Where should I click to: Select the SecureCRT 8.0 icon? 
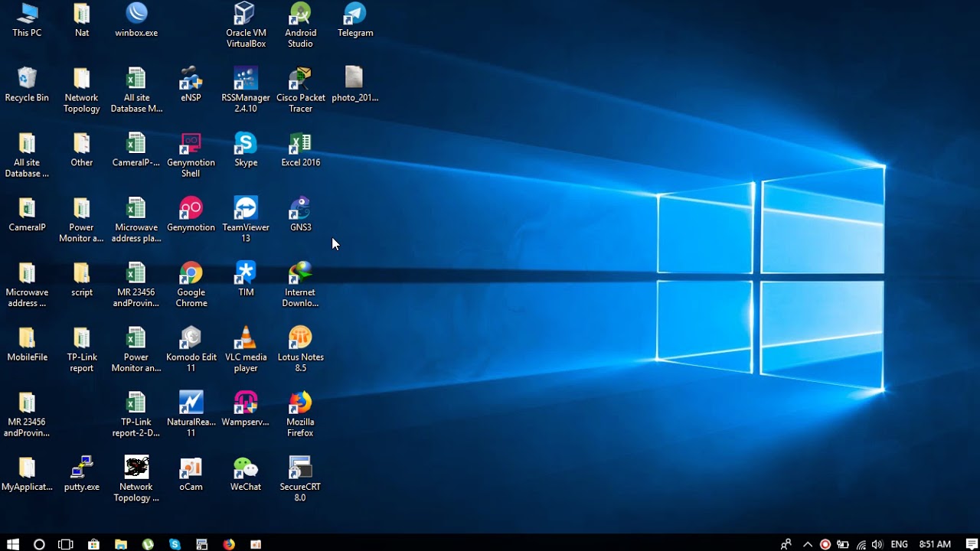tap(300, 480)
